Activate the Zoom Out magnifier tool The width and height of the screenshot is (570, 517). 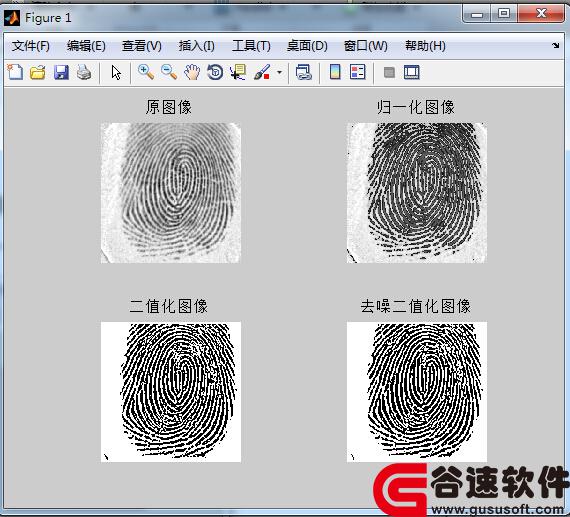tap(169, 72)
